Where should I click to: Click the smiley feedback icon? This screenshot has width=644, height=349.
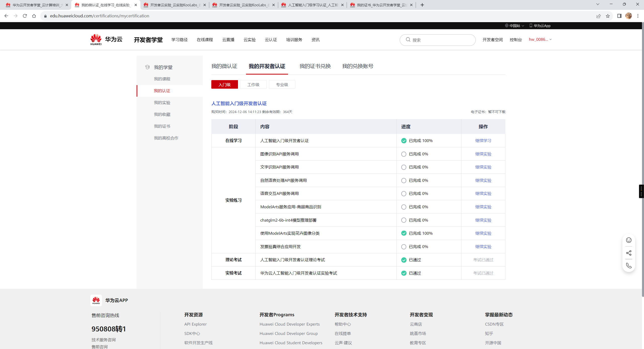(x=629, y=240)
